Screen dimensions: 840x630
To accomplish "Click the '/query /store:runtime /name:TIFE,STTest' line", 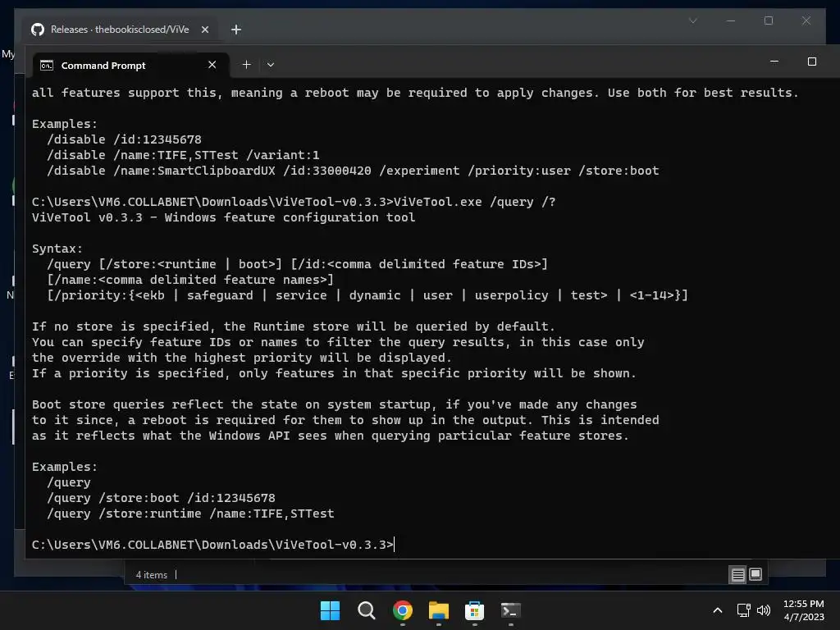I will [190, 514].
